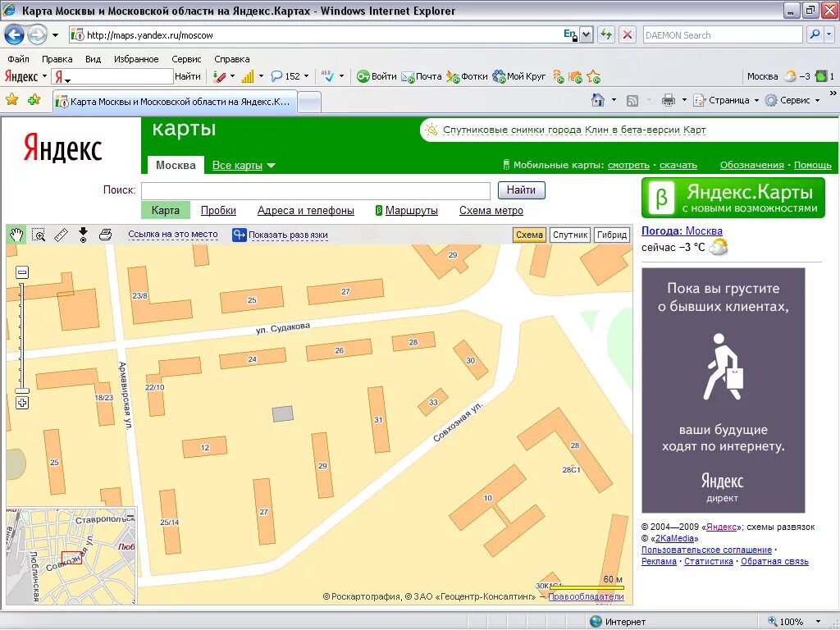Screen dimensions: 840x630
Task: Open Адреса и телефоны link
Action: pos(305,211)
